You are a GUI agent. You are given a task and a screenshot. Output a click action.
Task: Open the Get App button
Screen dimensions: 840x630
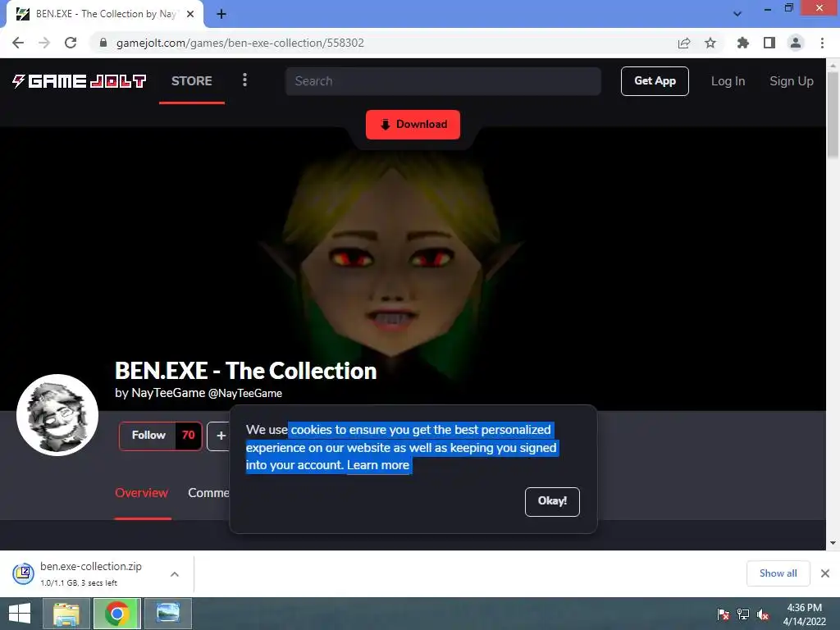click(x=655, y=81)
